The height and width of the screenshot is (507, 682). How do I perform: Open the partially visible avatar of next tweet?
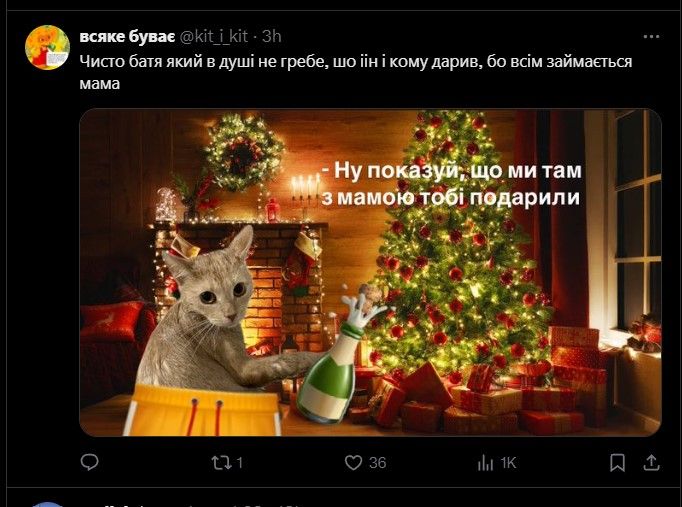[x=47, y=504]
